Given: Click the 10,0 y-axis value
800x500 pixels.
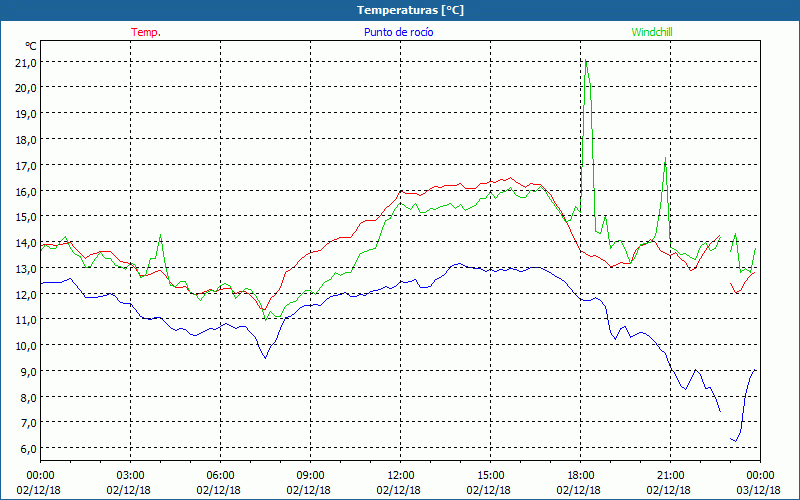Looking at the screenshot, I should point(26,345).
